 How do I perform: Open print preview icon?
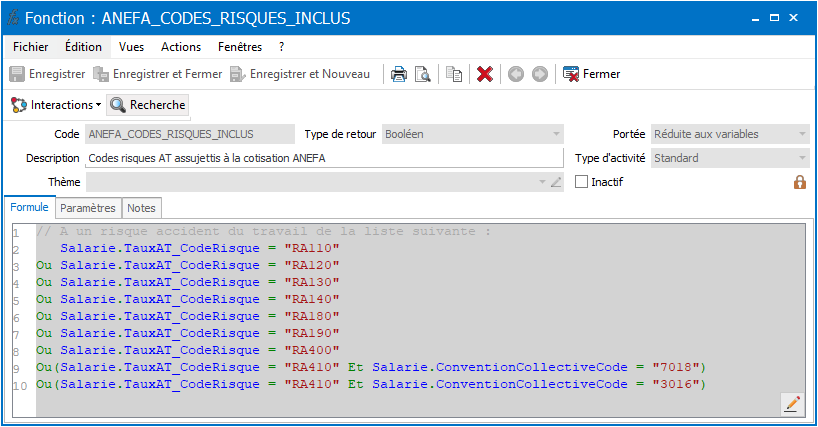[x=423, y=74]
